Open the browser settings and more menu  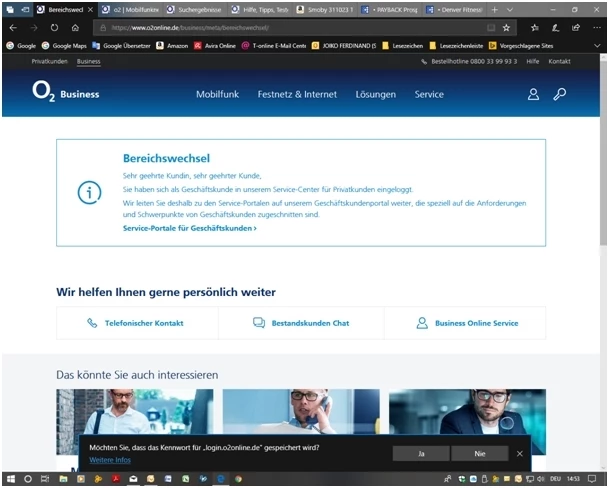597,28
